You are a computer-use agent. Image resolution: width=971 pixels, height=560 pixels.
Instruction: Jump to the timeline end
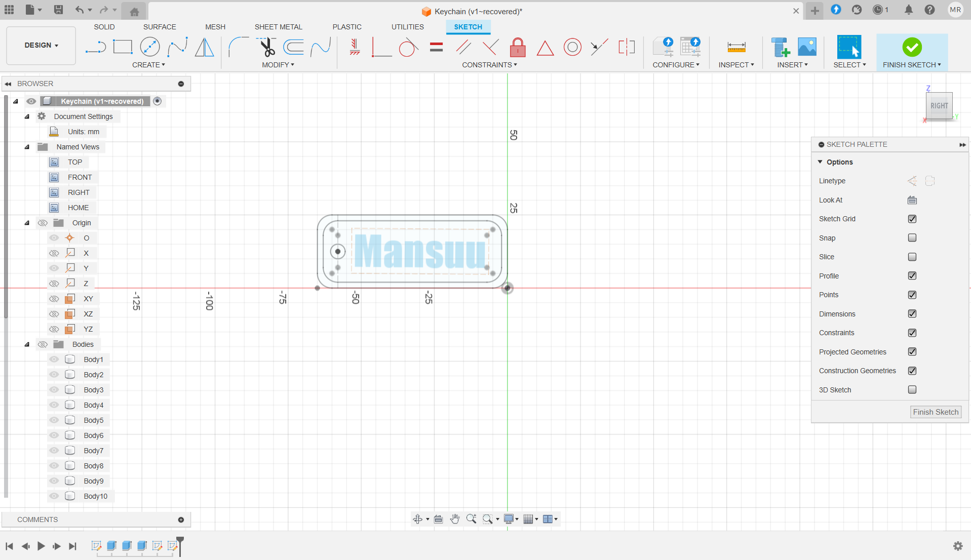coord(72,546)
